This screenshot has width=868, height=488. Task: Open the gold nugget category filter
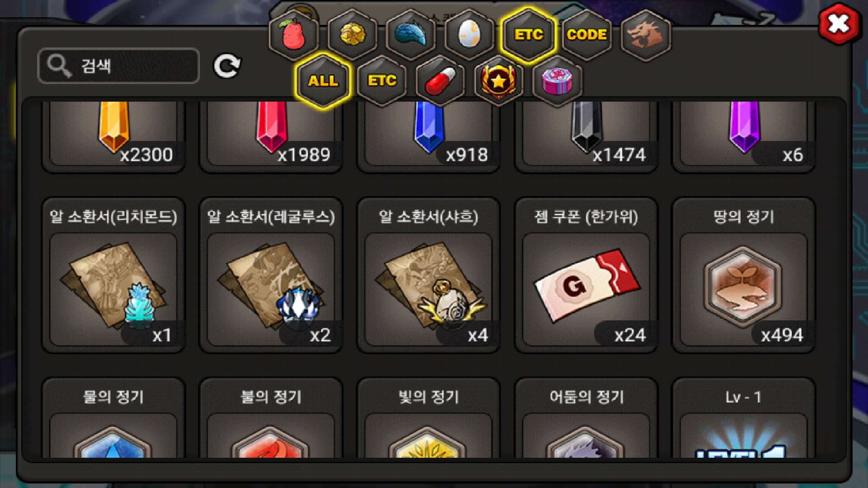click(352, 34)
